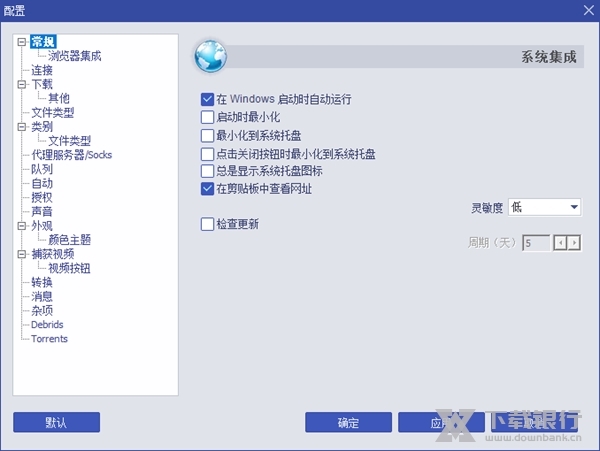The width and height of the screenshot is (600, 451).
Task: Open 连接 settings page
Action: click(x=42, y=70)
